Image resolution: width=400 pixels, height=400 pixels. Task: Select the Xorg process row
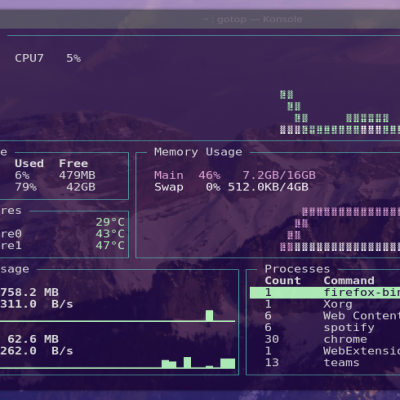pyautogui.click(x=325, y=304)
